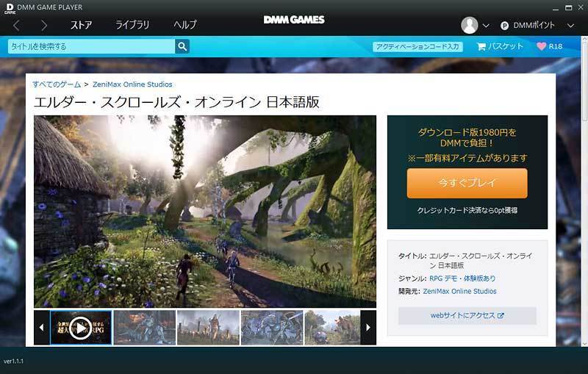Focus the タイトルを検索する search field
This screenshot has height=374, width=588.
(91, 46)
